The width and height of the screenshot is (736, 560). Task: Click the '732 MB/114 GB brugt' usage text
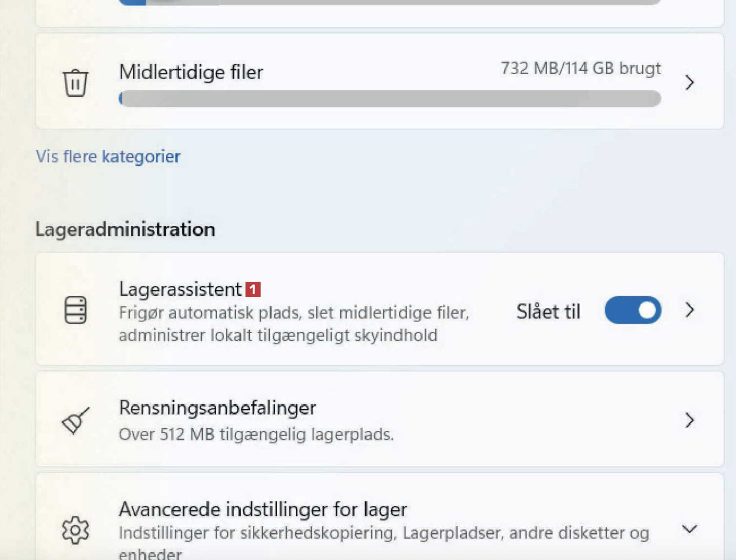point(581,68)
